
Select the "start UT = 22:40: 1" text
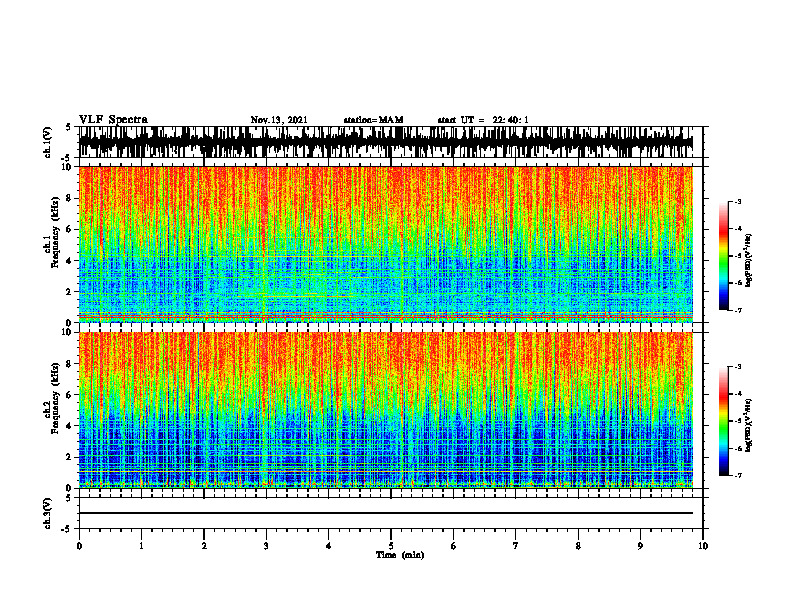(483, 120)
